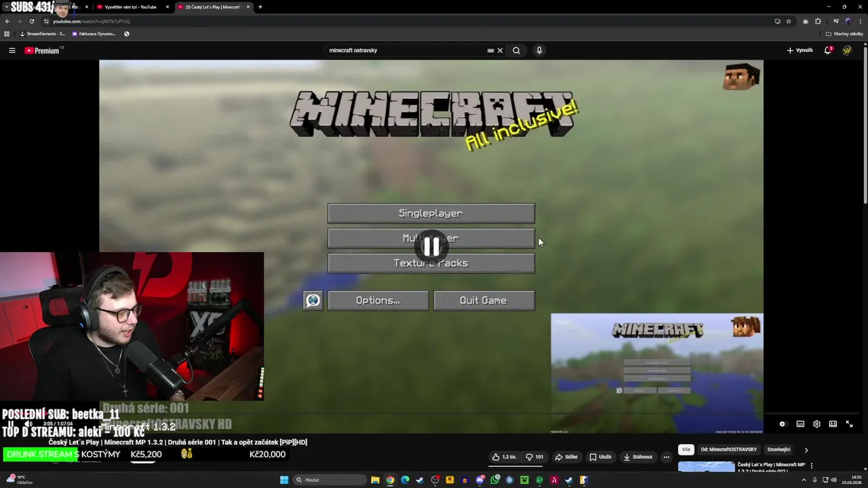Like the video (1,3 tis.)

(505, 457)
